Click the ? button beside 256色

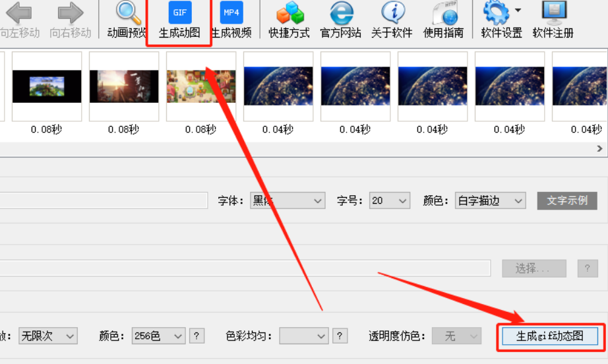click(197, 336)
